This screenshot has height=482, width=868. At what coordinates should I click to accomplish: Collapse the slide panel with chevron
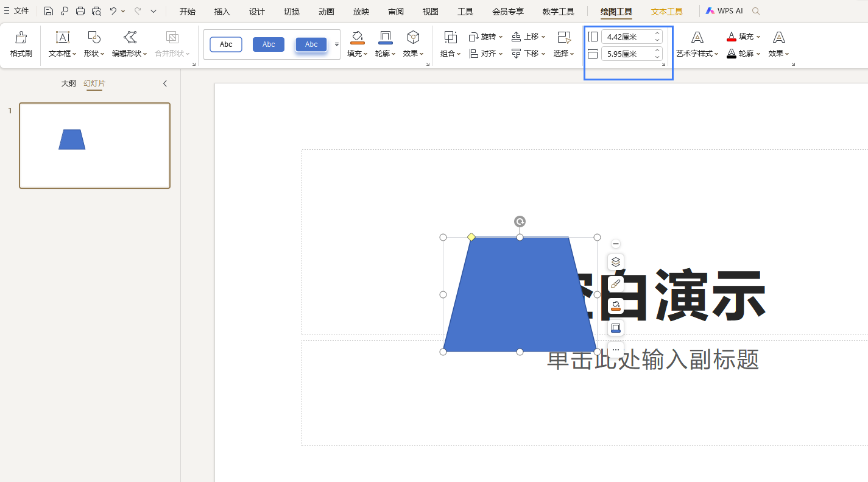pyautogui.click(x=164, y=83)
